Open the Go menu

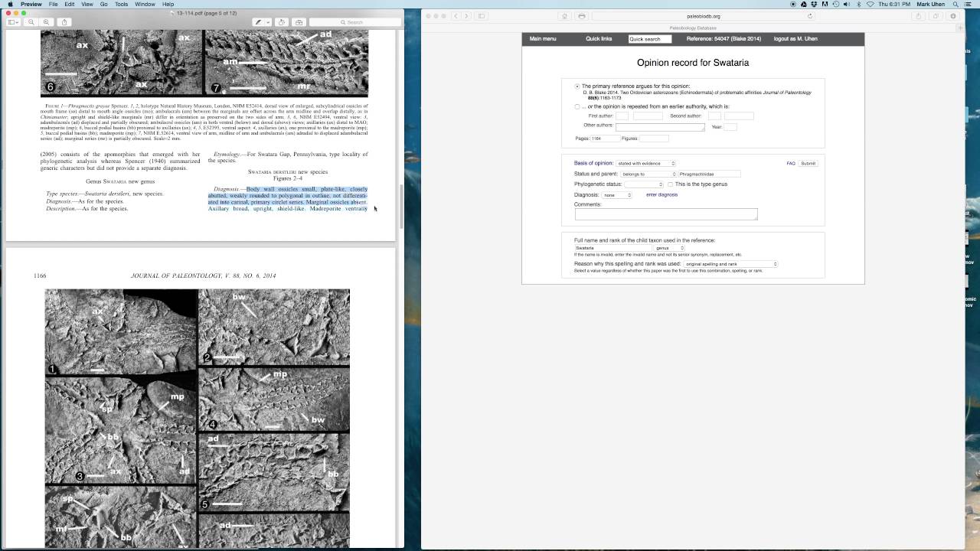coord(104,5)
